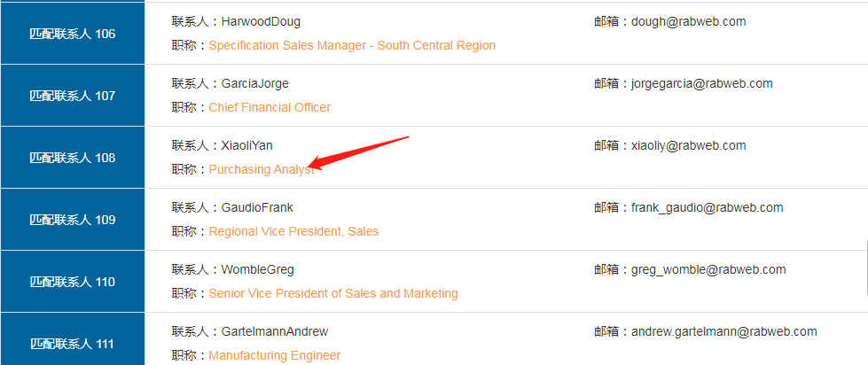Open Senior Vice President of Sales and Marketing

click(x=333, y=293)
